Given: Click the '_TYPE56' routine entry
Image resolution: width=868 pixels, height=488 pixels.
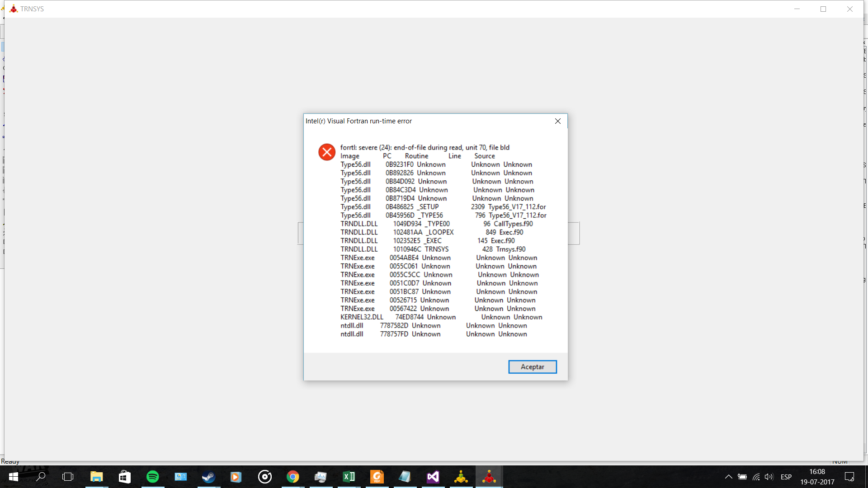Looking at the screenshot, I should [x=430, y=216].
